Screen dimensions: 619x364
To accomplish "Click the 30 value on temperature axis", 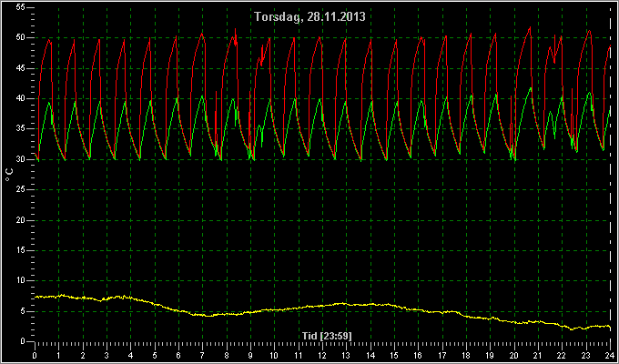I will coord(21,159).
